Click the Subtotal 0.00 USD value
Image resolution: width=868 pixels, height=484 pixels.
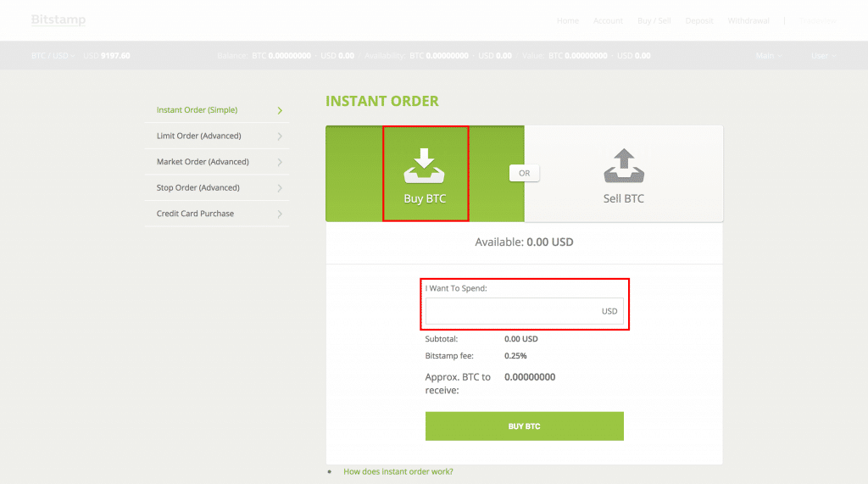[521, 339]
